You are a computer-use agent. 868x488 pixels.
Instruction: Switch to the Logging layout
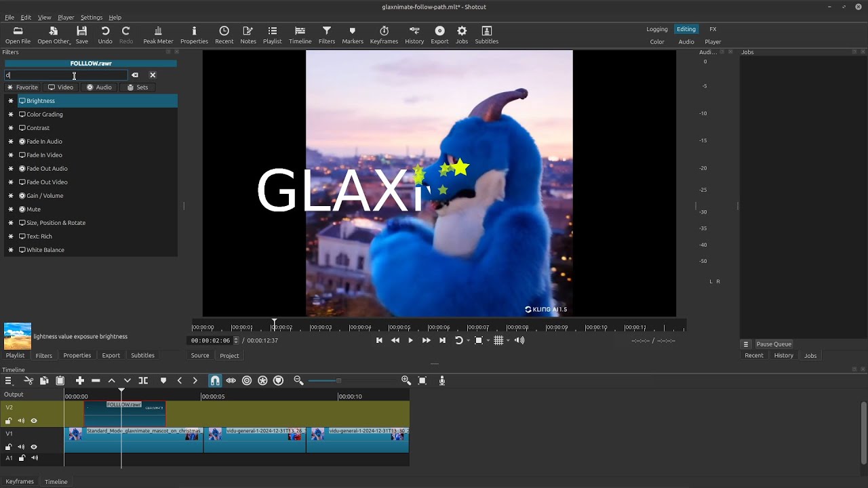[657, 29]
